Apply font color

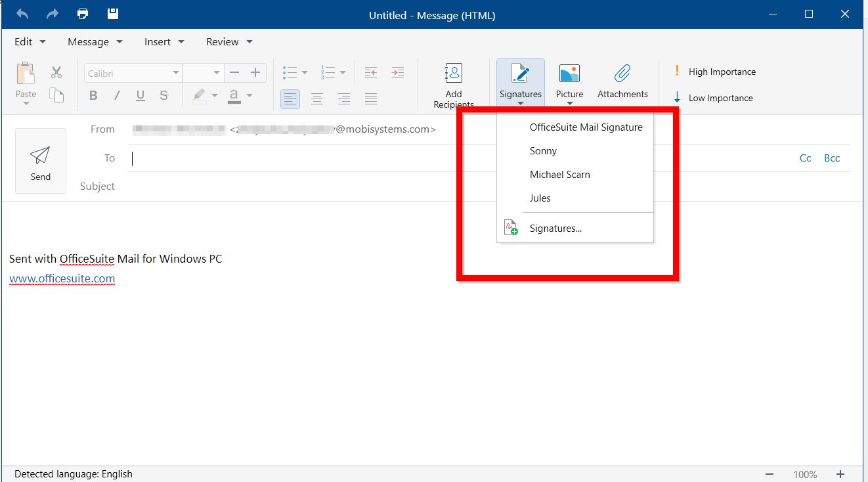pyautogui.click(x=234, y=96)
